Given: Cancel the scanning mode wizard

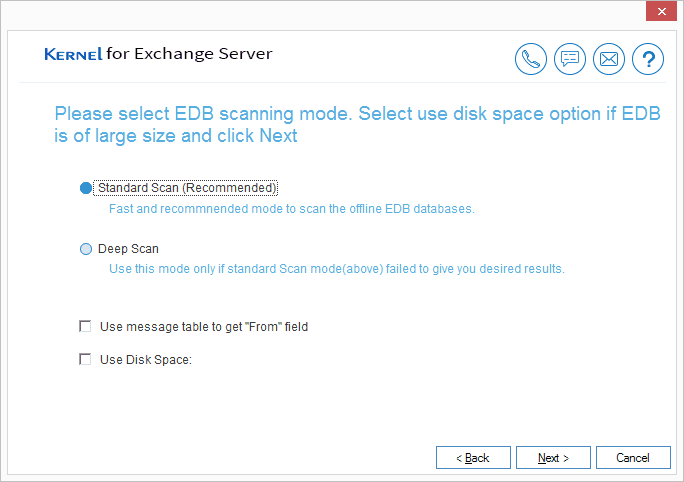Looking at the screenshot, I should (633, 457).
